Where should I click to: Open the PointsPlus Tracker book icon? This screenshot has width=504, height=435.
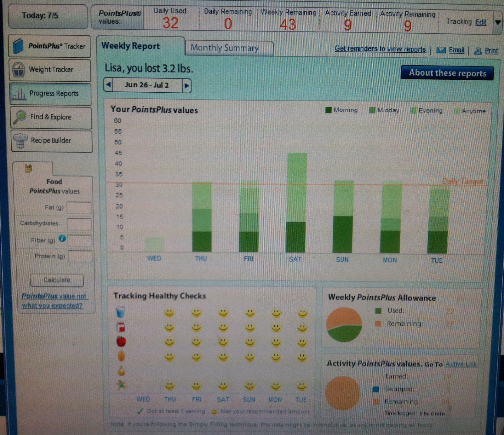coord(18,46)
